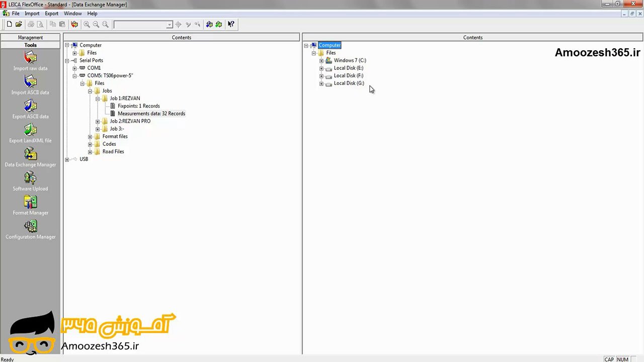Click the left pane Contents header
The image size is (644, 362).
pyautogui.click(x=181, y=38)
